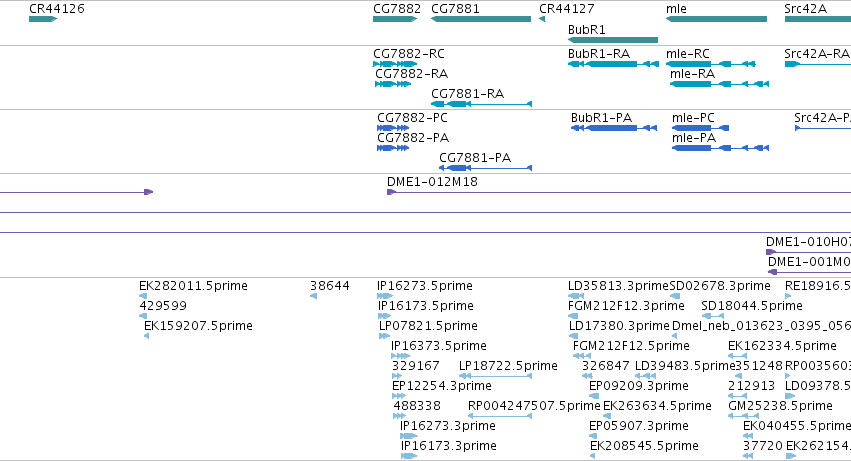Screen dimensions: 851x461
Task: Click the EK263634.5prime EST label
Action: tap(657, 407)
